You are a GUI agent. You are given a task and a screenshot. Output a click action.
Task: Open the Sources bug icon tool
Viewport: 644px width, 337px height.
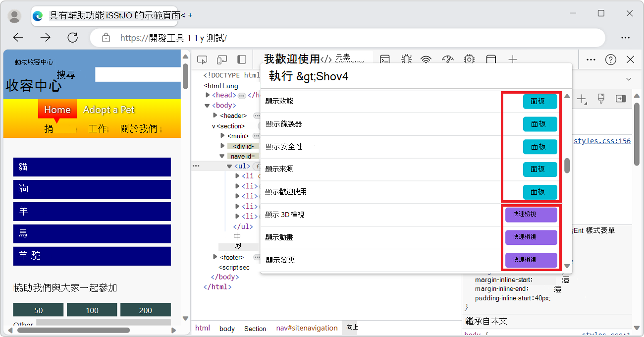point(406,59)
